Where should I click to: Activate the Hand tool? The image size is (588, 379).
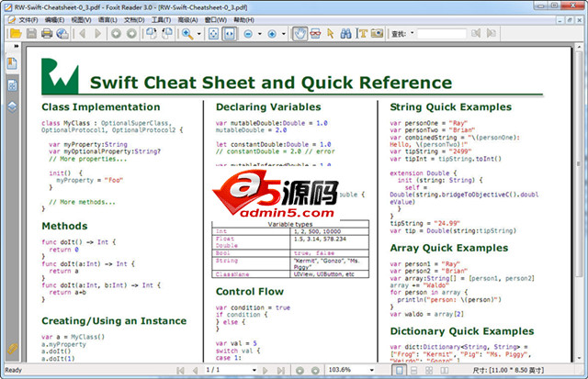300,34
